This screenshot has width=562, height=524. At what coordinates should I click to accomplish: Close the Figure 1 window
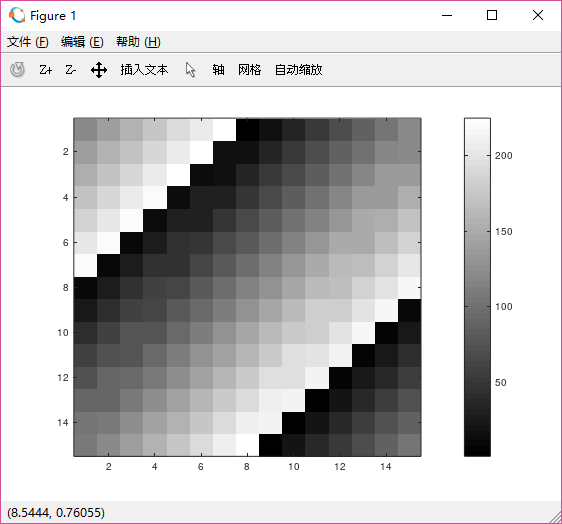point(538,15)
